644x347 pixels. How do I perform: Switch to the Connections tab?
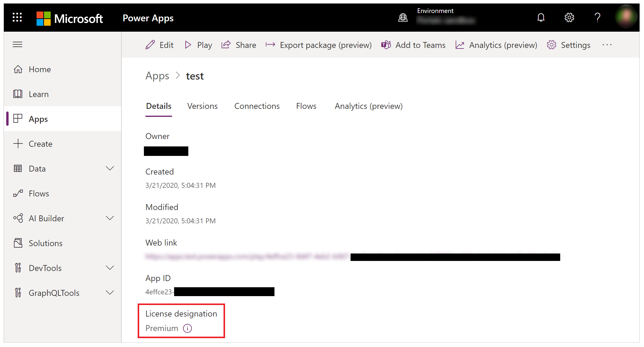point(257,106)
